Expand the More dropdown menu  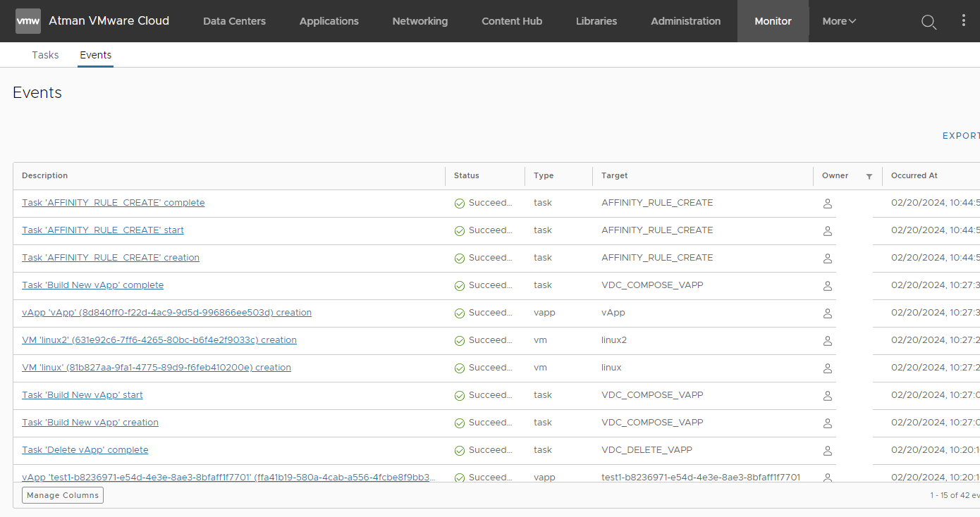[x=839, y=21]
